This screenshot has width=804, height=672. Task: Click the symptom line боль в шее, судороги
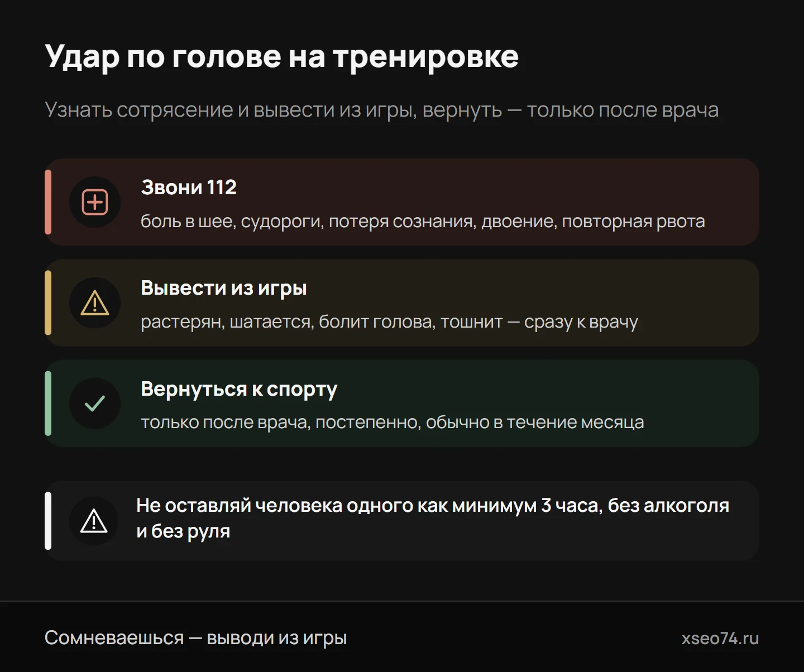pyautogui.click(x=423, y=222)
